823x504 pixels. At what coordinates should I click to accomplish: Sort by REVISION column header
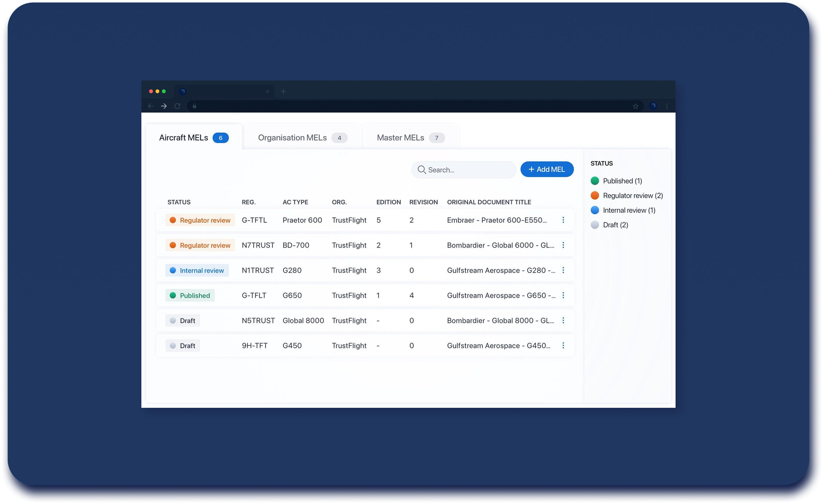point(423,202)
